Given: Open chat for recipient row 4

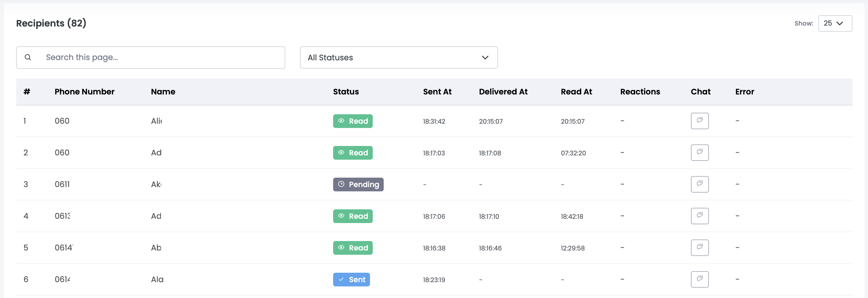Looking at the screenshot, I should pyautogui.click(x=699, y=216).
